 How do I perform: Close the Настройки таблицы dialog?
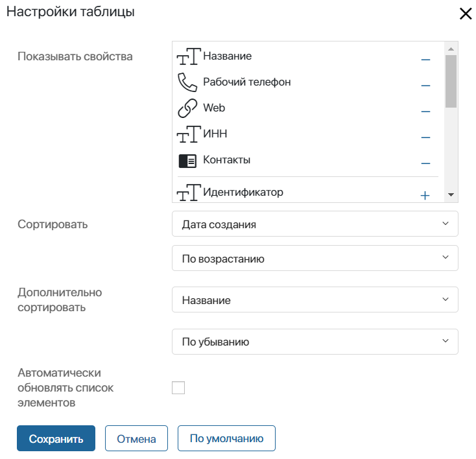pos(466,14)
